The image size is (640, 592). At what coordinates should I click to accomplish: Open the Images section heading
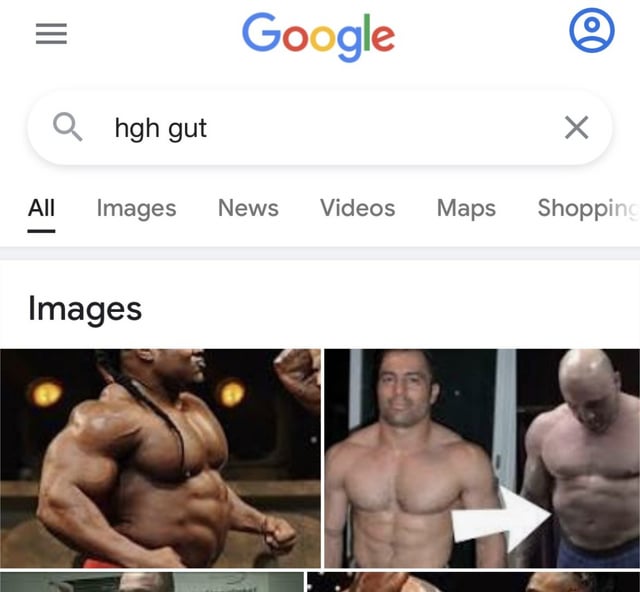pyautogui.click(x=85, y=309)
